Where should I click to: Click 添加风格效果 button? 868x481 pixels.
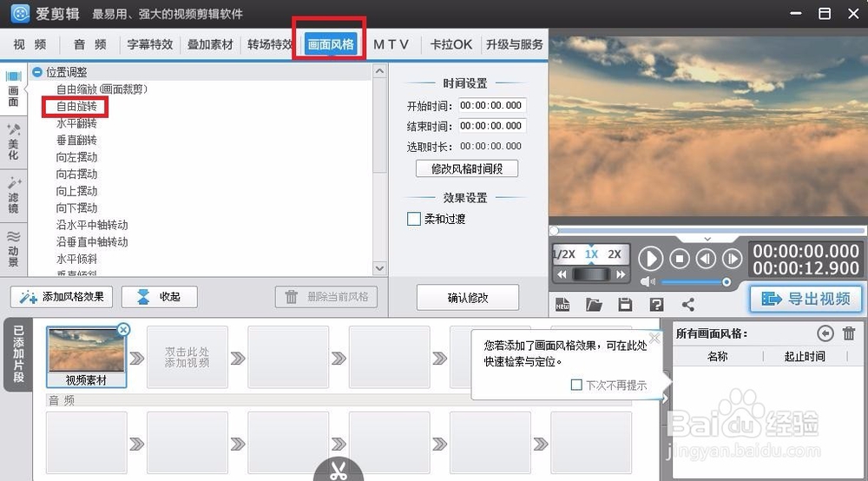pyautogui.click(x=62, y=297)
